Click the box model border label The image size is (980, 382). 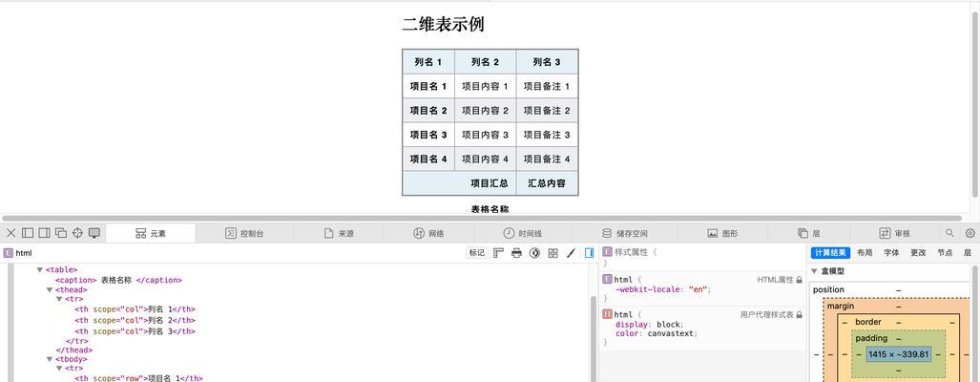point(868,322)
